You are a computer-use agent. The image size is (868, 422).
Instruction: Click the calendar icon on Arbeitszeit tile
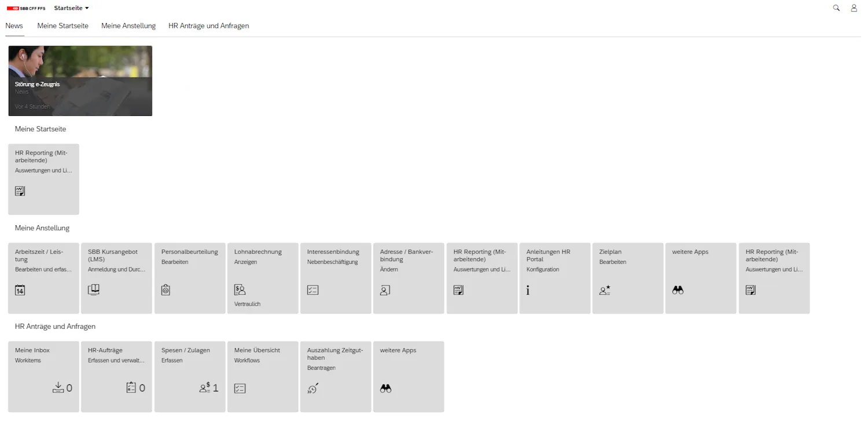point(20,290)
